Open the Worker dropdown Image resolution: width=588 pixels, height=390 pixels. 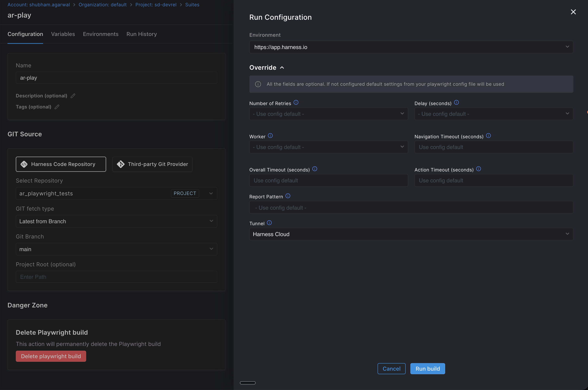[x=328, y=147]
